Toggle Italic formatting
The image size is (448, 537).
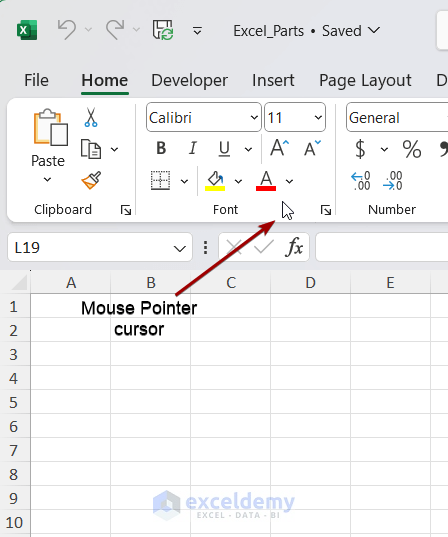click(193, 148)
